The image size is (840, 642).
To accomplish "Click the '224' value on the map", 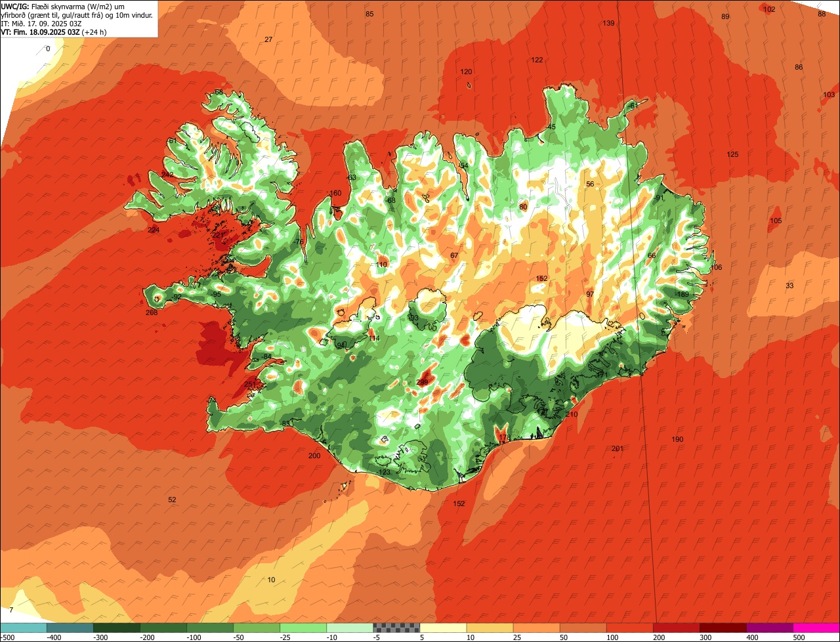I will [x=154, y=230].
